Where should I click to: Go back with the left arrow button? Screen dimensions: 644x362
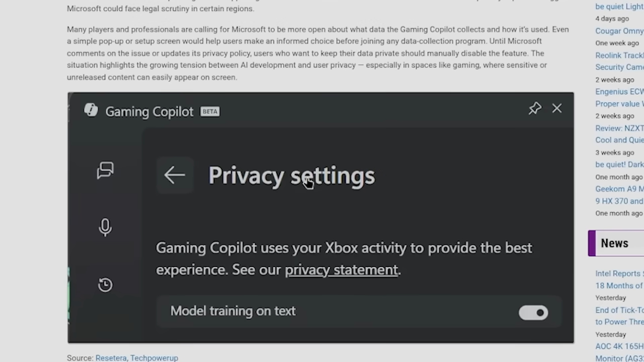(x=175, y=175)
